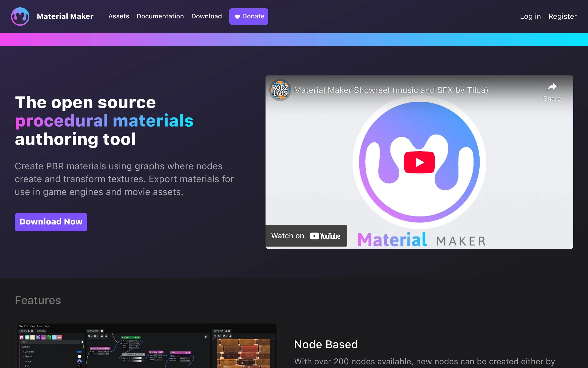The image size is (588, 368).
Task: Open the Assets page
Action: 119,16
